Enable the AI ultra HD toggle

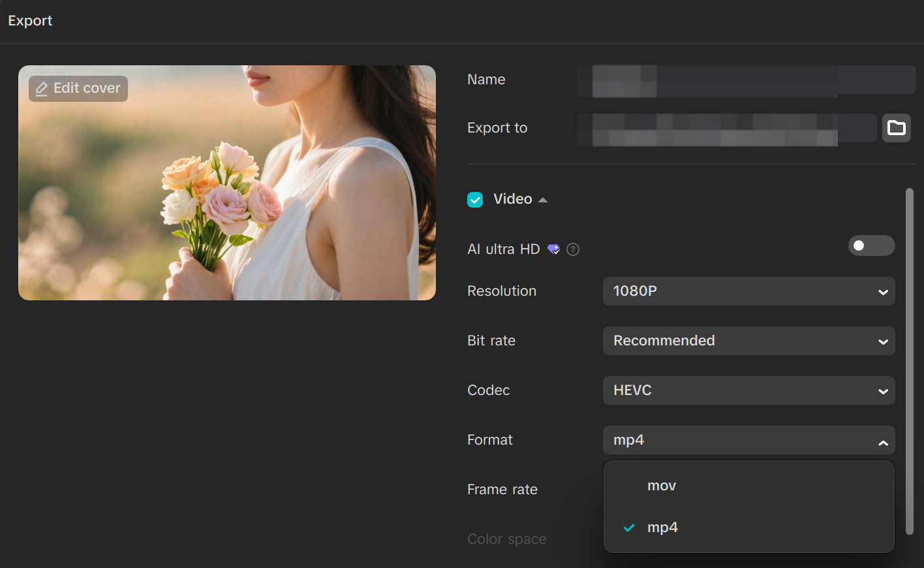tap(871, 245)
